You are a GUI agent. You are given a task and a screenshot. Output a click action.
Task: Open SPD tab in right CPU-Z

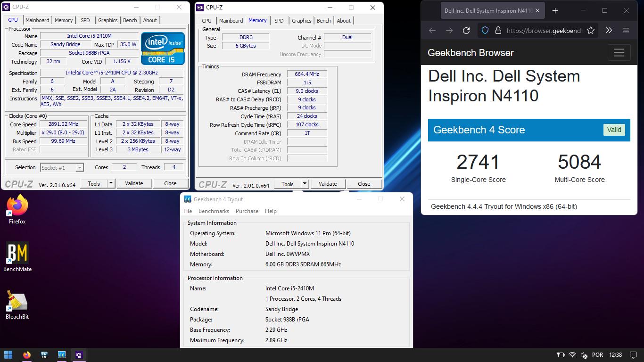[x=279, y=21]
